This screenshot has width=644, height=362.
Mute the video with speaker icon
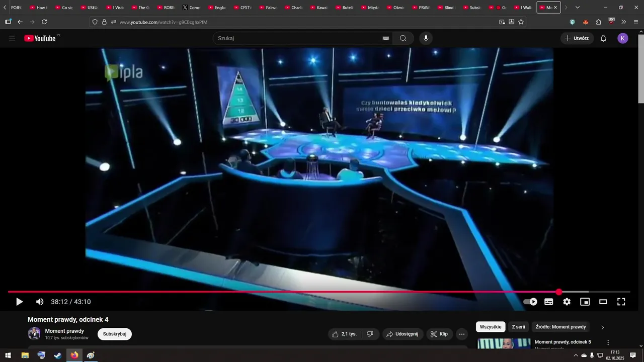(x=40, y=302)
